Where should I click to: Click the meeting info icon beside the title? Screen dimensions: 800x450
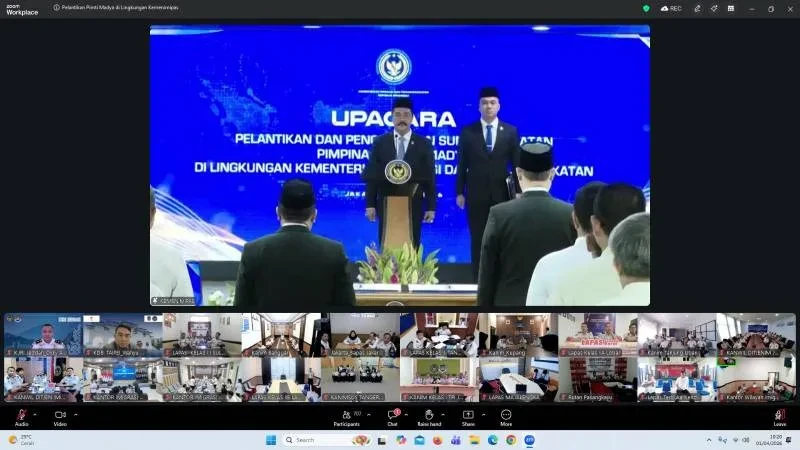pyautogui.click(x=57, y=8)
